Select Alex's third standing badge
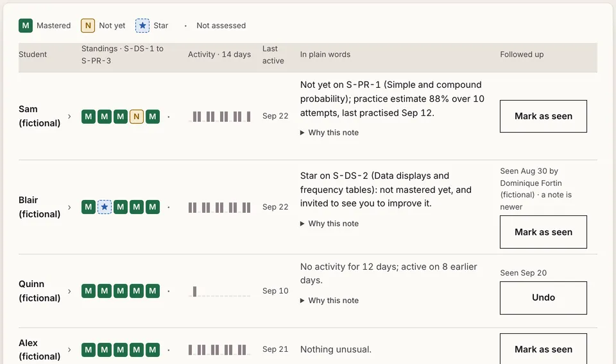This screenshot has height=364, width=616. 121,350
